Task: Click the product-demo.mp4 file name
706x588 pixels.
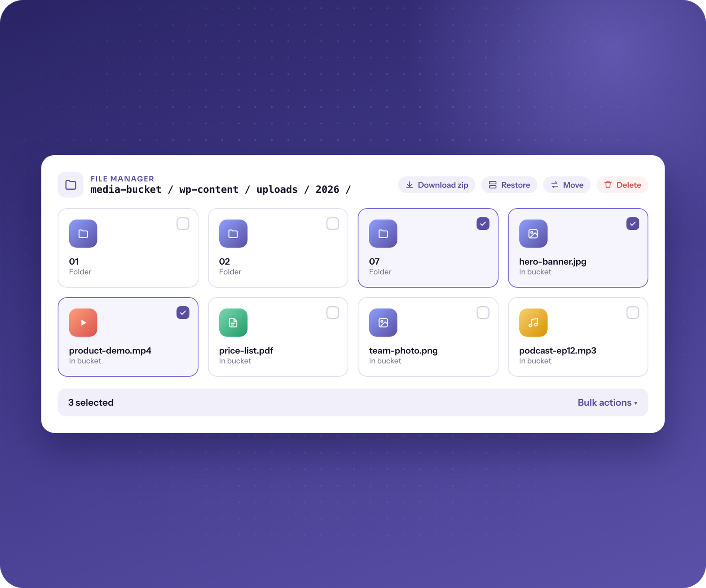Action: point(110,351)
